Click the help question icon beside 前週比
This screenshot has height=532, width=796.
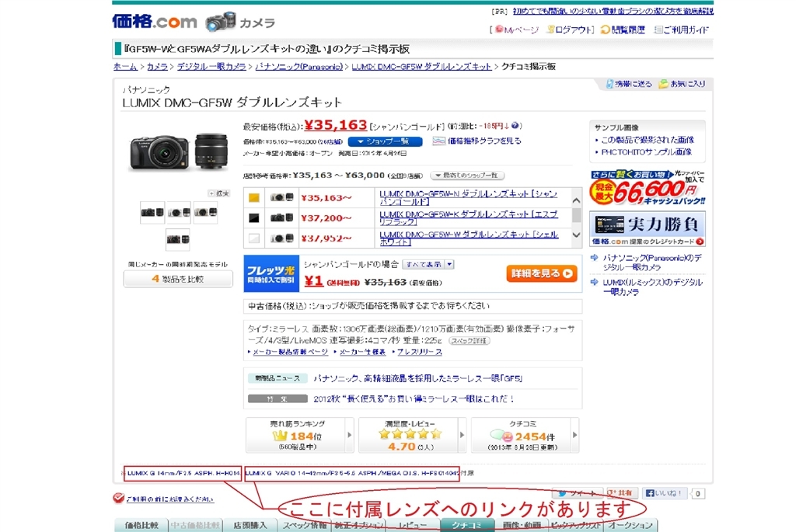(515, 126)
